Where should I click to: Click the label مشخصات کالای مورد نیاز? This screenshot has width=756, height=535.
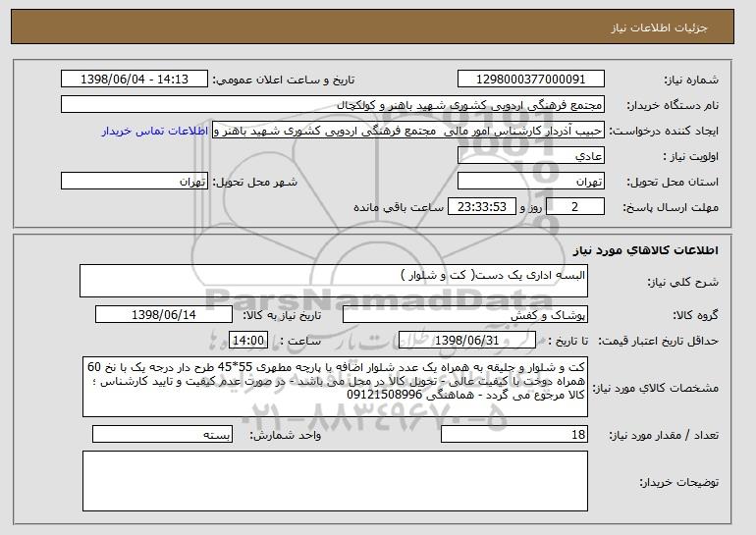[x=655, y=388]
